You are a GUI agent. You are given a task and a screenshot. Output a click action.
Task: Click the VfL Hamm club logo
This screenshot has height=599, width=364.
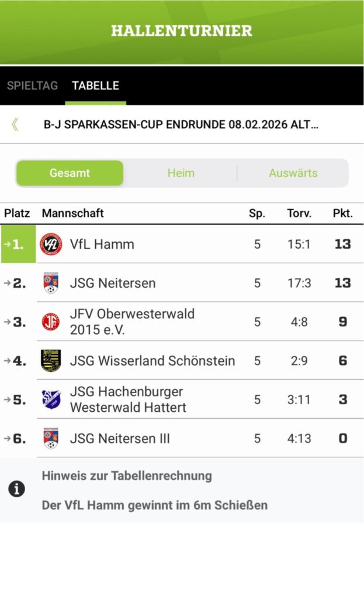click(x=51, y=244)
